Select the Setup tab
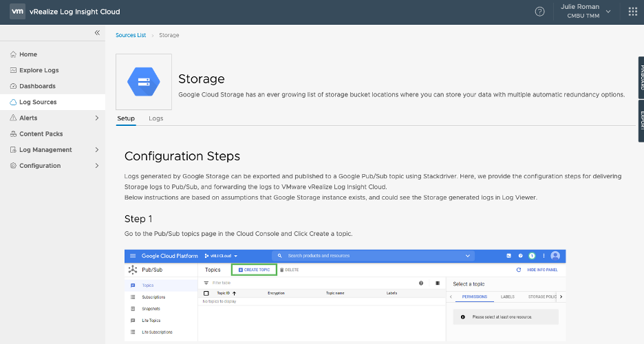Viewport: 644px width, 344px height. pyautogui.click(x=126, y=118)
